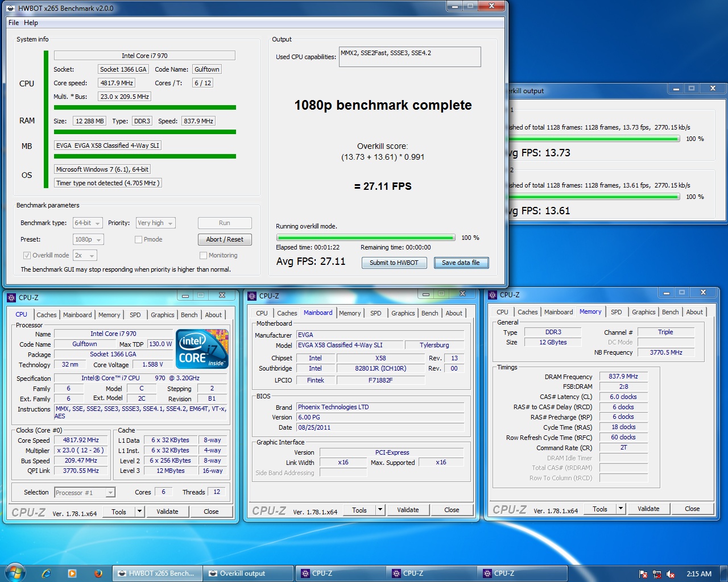The width and height of the screenshot is (728, 582).
Task: Expand Tools arrow in Mainboard window
Action: coord(380,510)
